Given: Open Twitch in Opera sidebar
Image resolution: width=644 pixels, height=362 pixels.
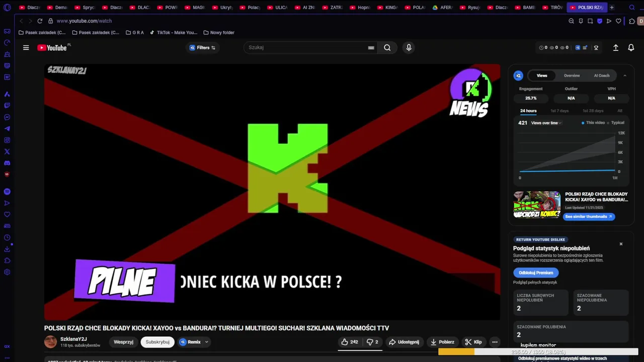Looking at the screenshot, I should point(7,106).
